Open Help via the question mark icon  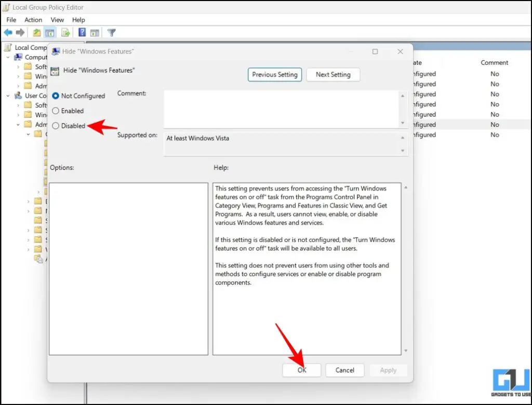point(82,32)
